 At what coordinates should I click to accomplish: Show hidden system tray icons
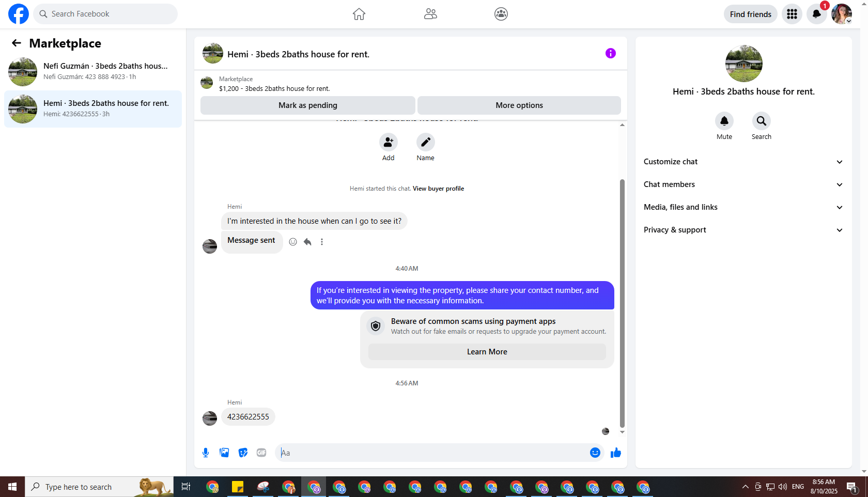point(745,487)
